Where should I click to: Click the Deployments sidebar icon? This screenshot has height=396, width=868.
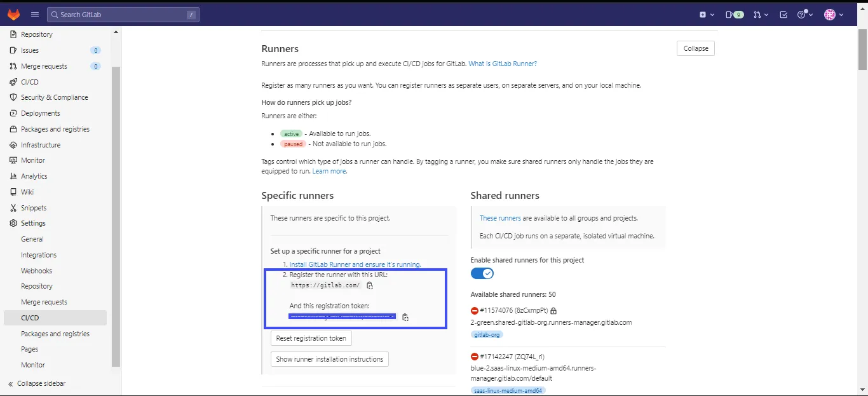[13, 113]
